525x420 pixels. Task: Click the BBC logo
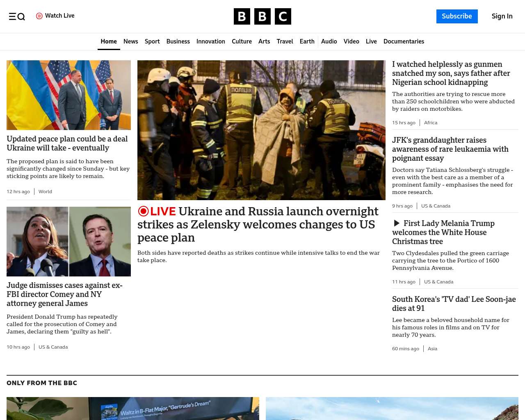tap(262, 16)
